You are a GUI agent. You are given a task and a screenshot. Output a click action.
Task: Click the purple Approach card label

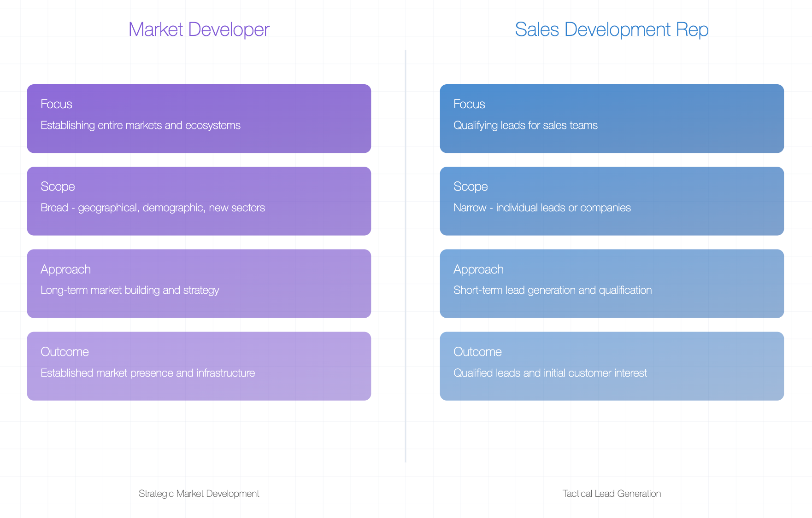click(65, 270)
